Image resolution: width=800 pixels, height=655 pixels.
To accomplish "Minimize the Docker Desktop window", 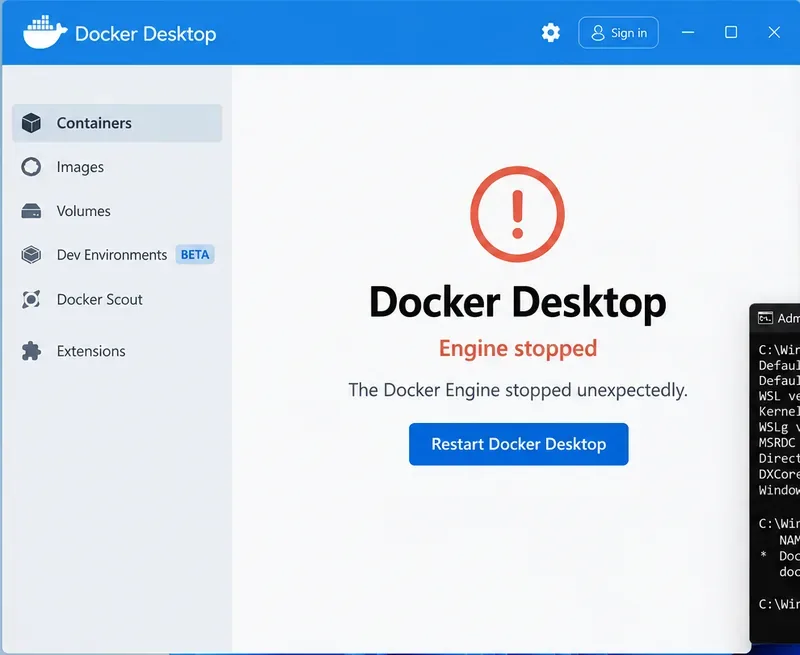I will pos(688,32).
